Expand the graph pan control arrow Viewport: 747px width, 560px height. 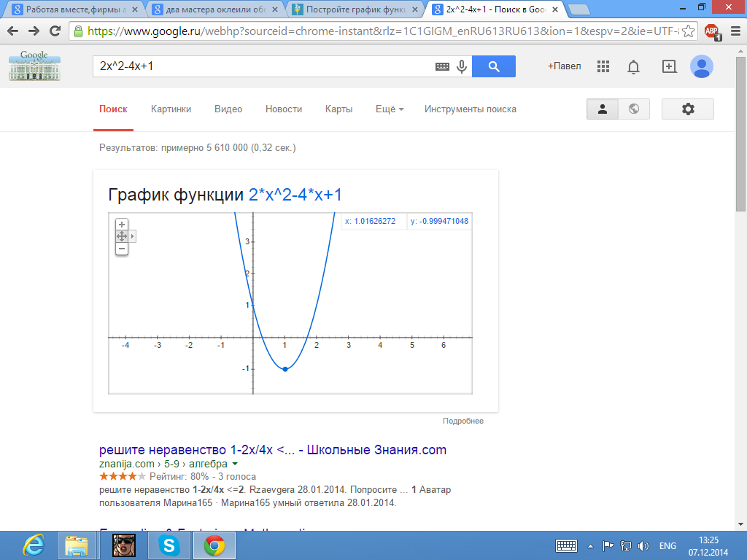[x=133, y=236]
